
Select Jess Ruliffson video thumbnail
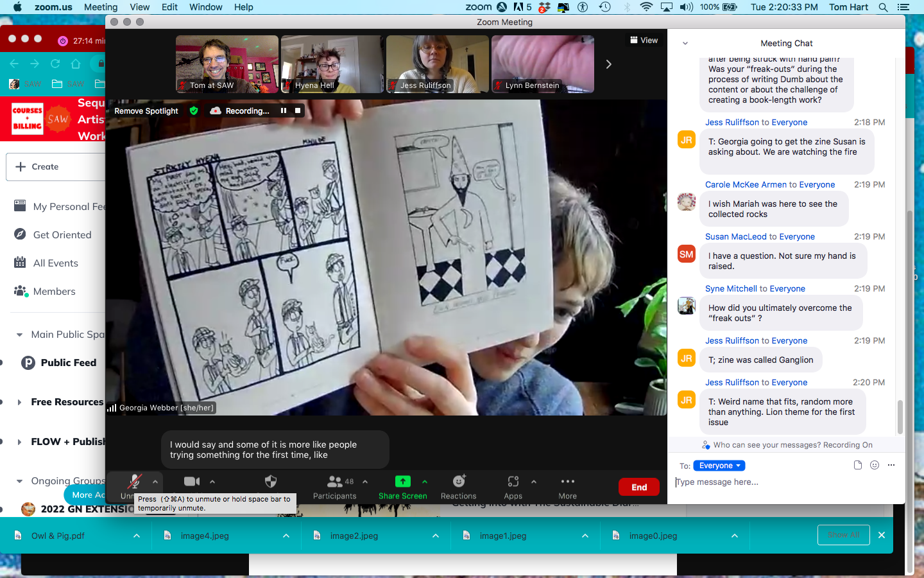pos(438,64)
